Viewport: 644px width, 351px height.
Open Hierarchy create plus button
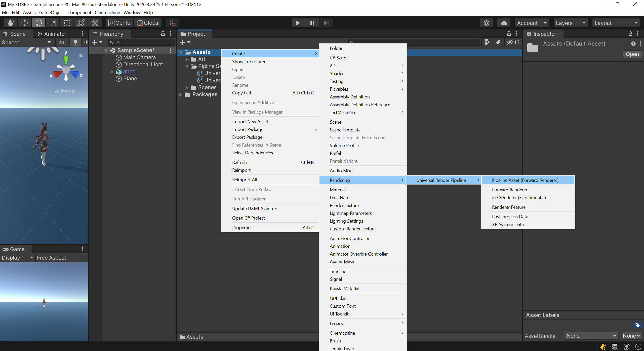click(x=97, y=42)
